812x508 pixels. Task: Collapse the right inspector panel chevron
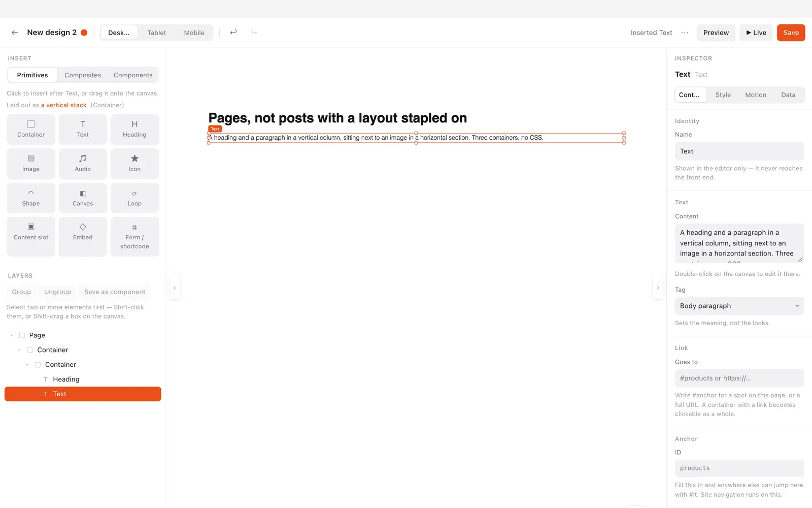click(x=658, y=288)
